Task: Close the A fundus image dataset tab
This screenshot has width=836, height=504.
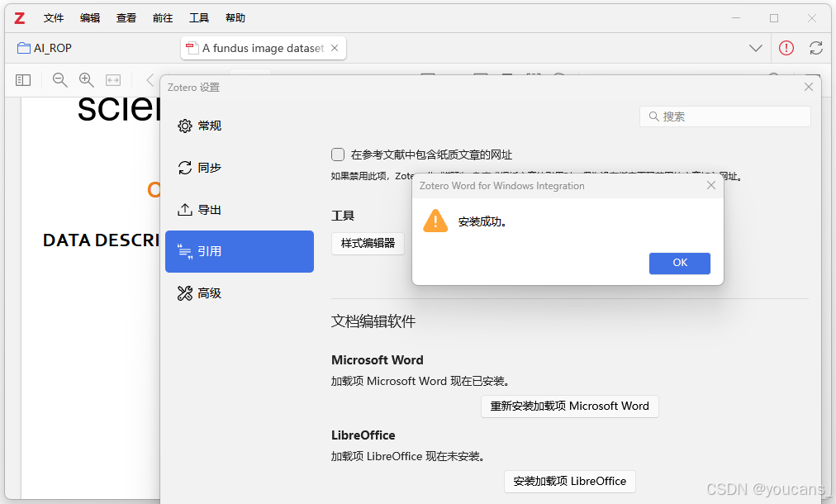Action: pyautogui.click(x=335, y=48)
